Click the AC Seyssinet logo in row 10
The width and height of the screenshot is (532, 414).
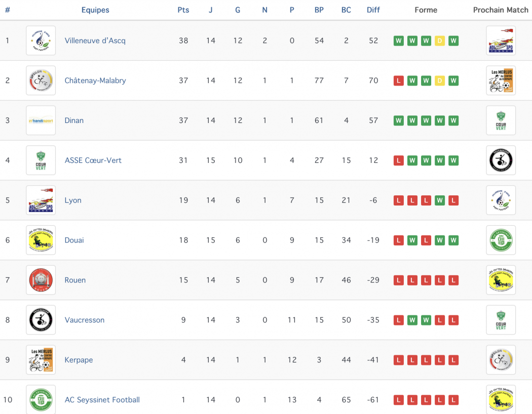pos(41,399)
